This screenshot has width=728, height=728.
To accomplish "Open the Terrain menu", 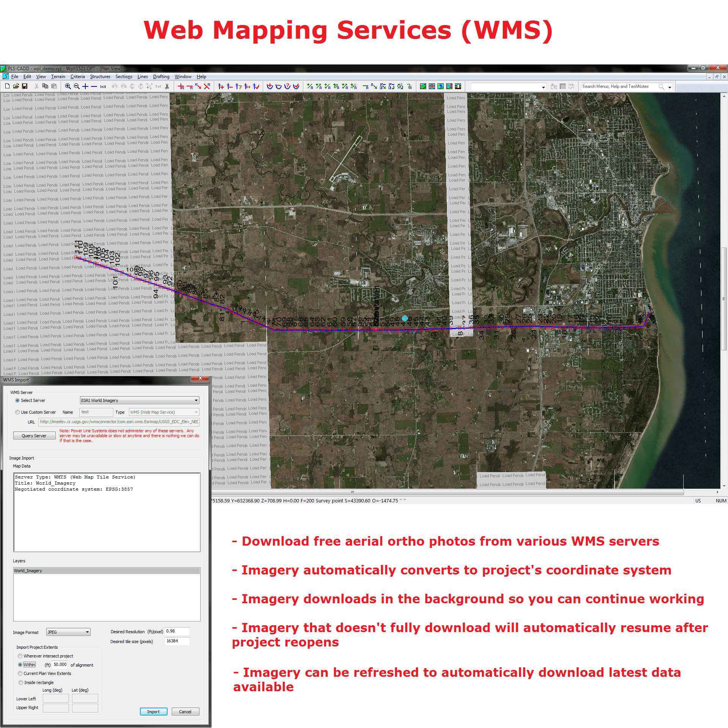I will click(x=58, y=77).
